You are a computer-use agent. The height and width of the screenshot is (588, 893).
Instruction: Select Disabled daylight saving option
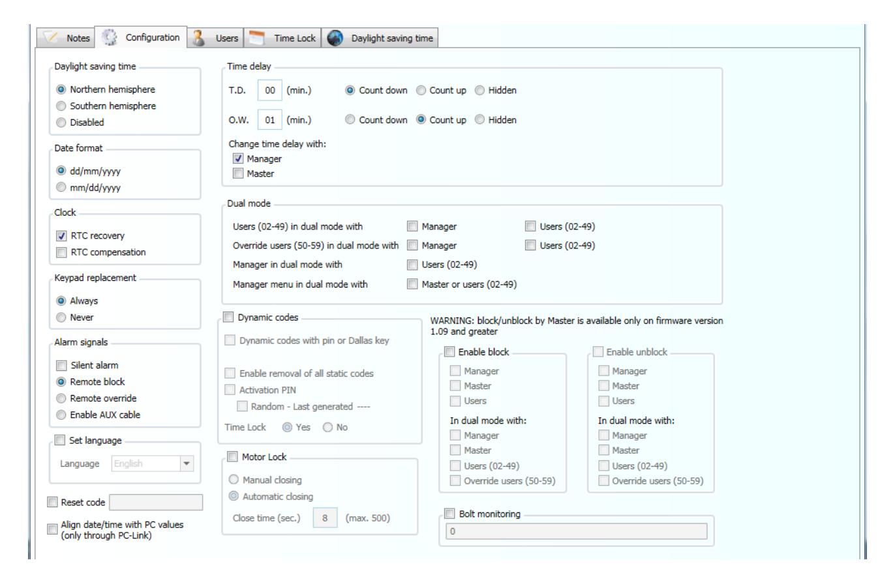click(80, 122)
